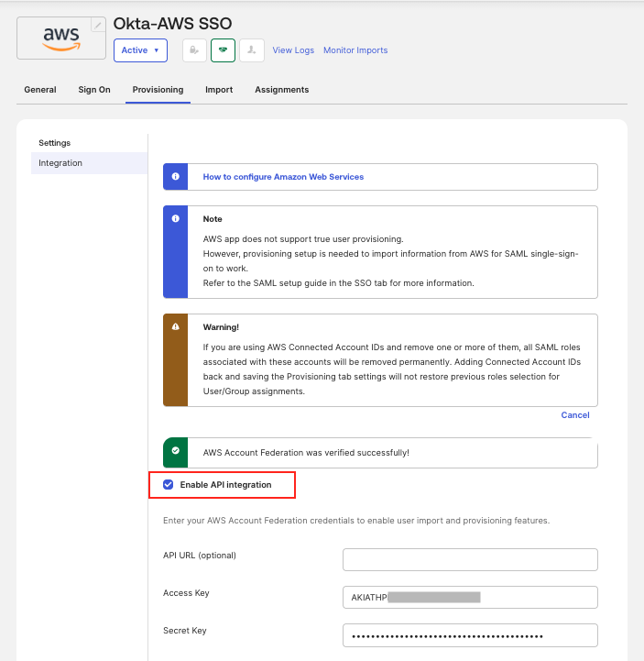This screenshot has height=661, width=644.
Task: Click the green success checkmark icon
Action: (x=175, y=452)
